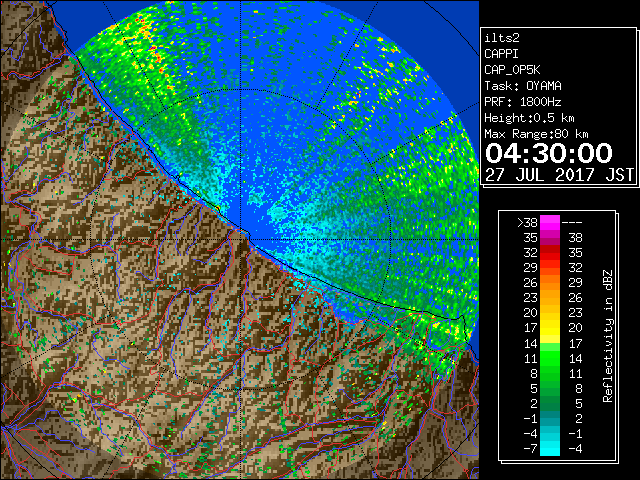Click the red 32 dBZ color band
The width and height of the screenshot is (640, 480).
point(550,253)
